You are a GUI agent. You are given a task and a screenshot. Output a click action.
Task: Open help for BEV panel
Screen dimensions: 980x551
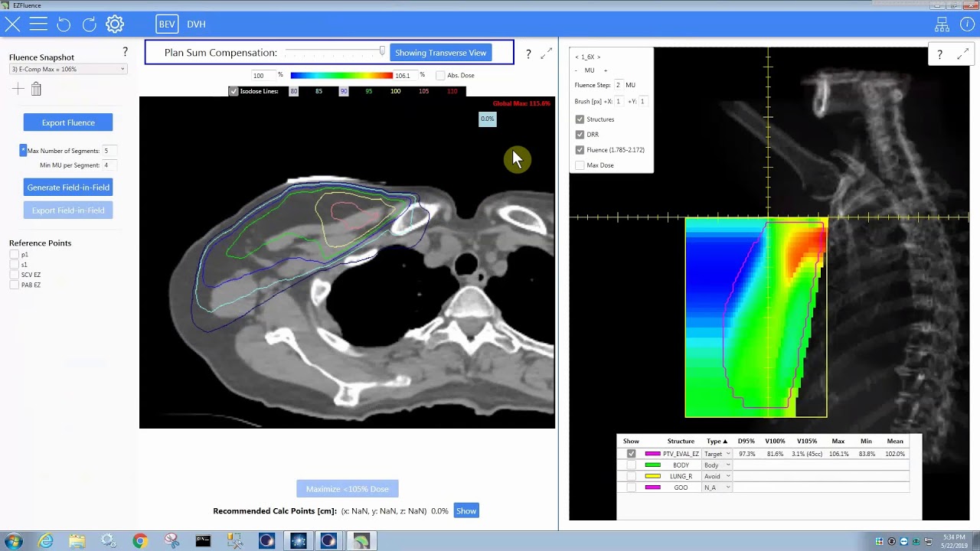point(939,54)
